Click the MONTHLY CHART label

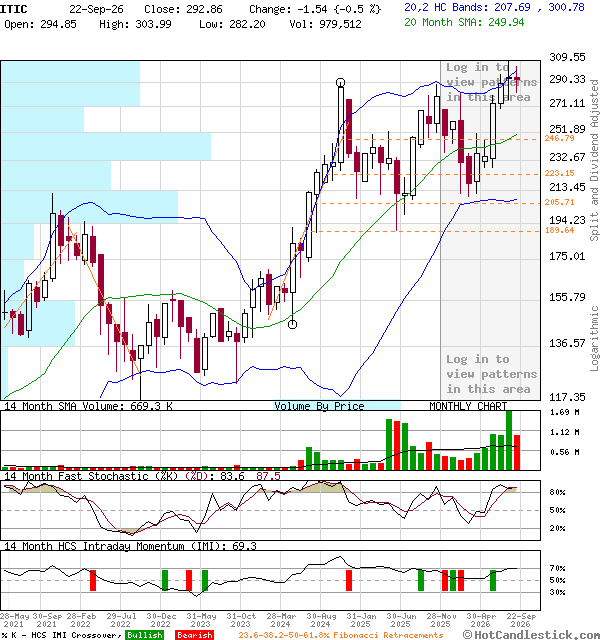coord(468,406)
